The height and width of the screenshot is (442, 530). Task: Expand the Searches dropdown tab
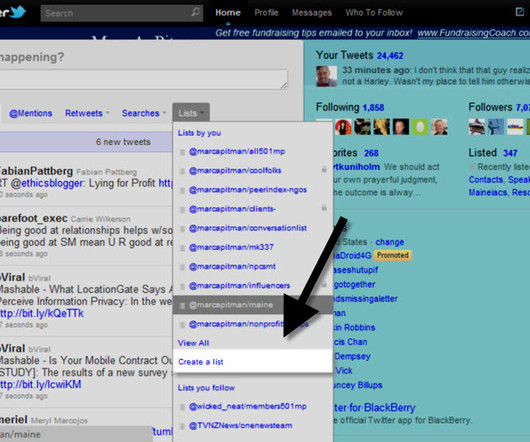point(144,113)
